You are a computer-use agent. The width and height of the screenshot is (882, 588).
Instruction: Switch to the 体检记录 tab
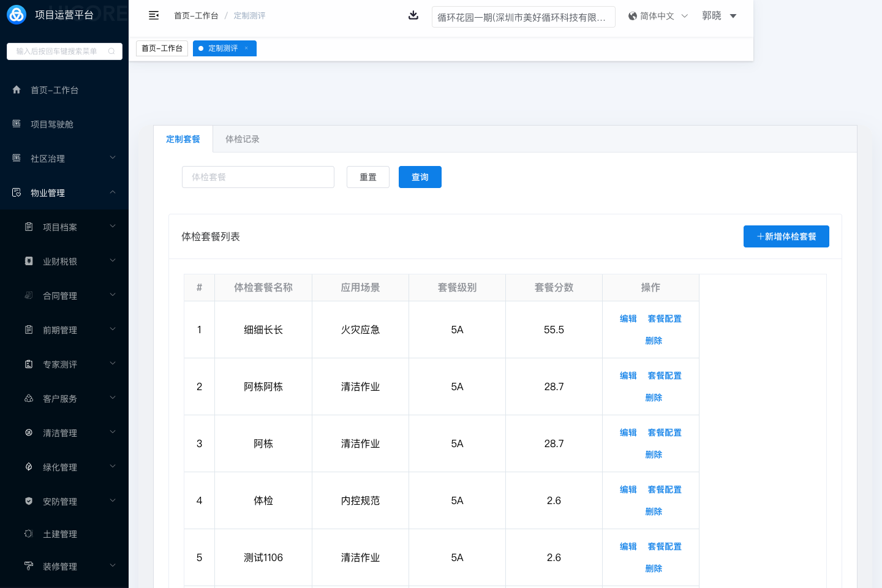tap(242, 139)
